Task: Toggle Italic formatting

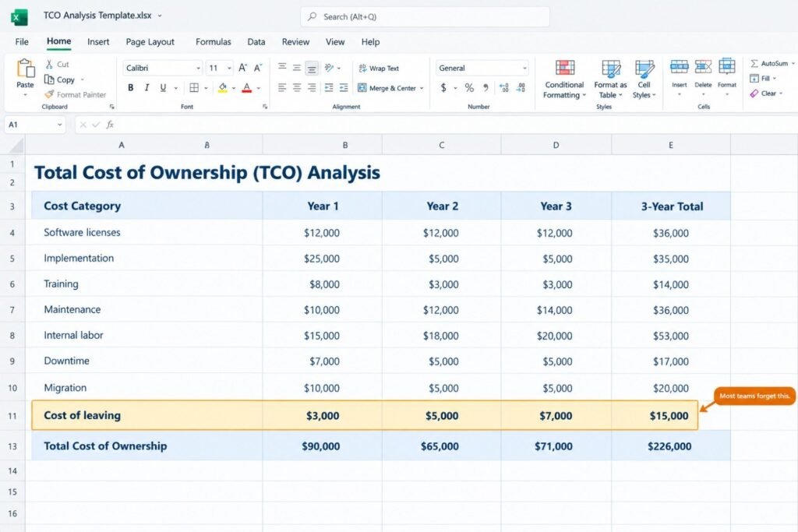Action: pyautogui.click(x=147, y=87)
